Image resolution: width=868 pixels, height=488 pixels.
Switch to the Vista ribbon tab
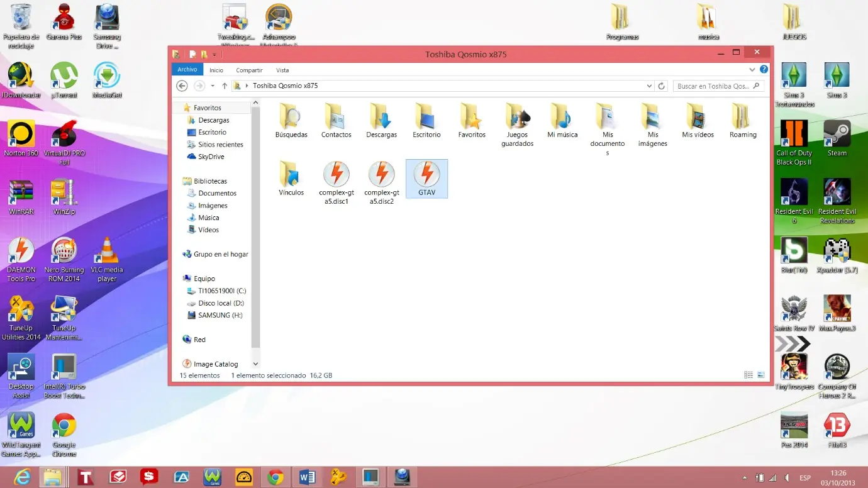point(282,70)
